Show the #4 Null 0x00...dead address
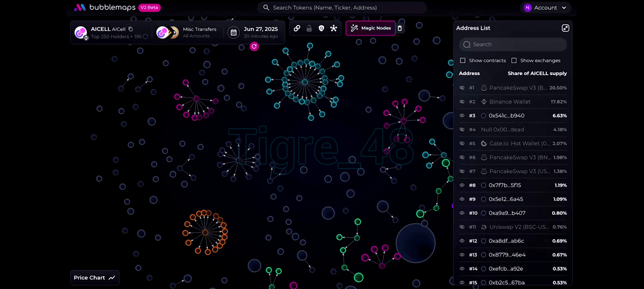 [x=462, y=130]
